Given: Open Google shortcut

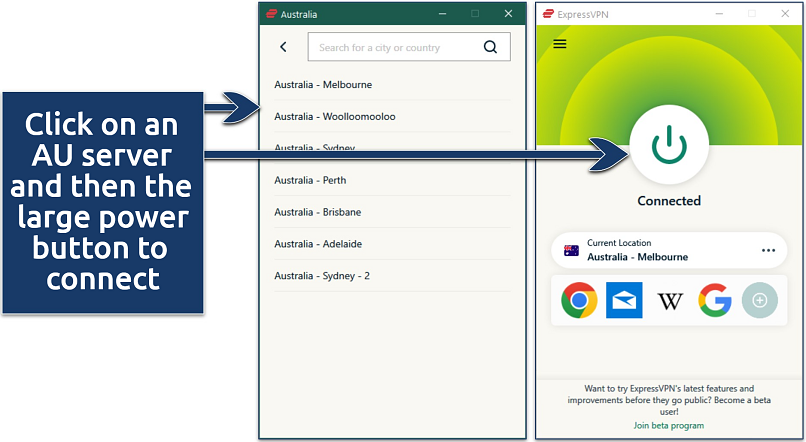Looking at the screenshot, I should point(715,300).
